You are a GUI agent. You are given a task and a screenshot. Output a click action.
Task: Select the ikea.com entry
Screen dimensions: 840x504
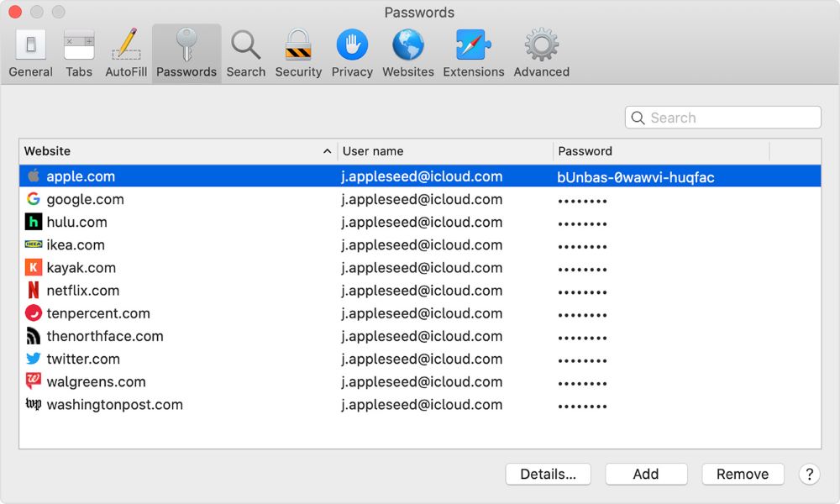[420, 244]
